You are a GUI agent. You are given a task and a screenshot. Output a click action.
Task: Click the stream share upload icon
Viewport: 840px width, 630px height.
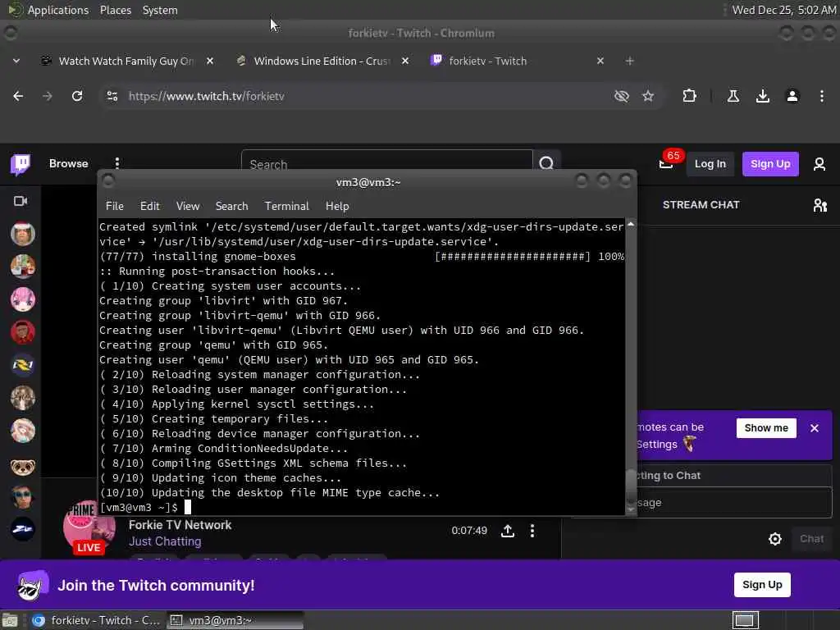[507, 531]
